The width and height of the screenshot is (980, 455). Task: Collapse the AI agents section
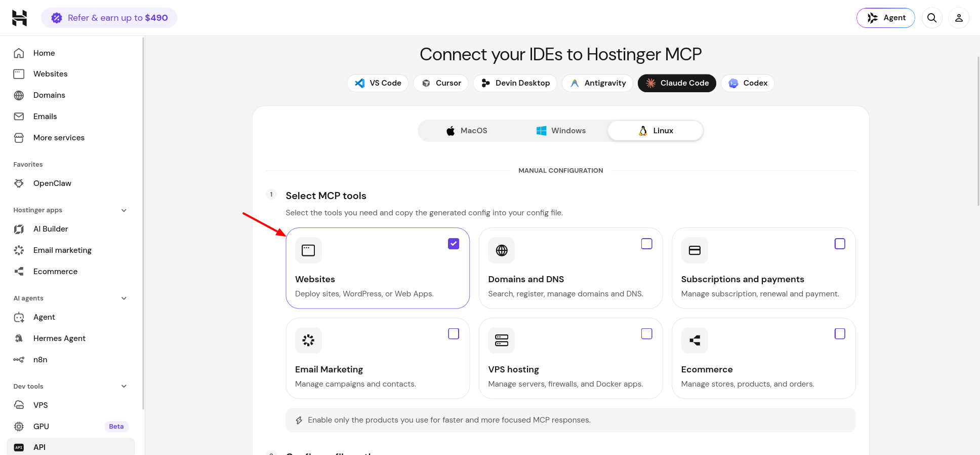click(x=124, y=298)
